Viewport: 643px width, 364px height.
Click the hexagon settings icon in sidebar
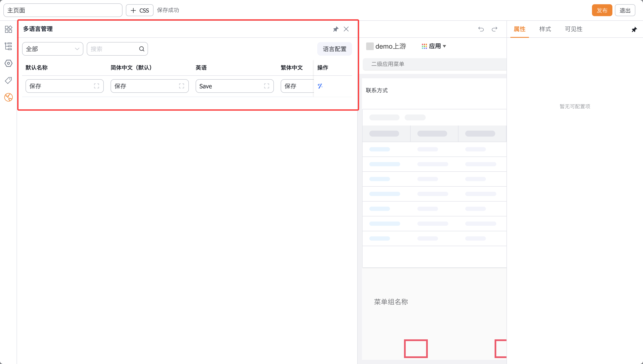point(9,63)
